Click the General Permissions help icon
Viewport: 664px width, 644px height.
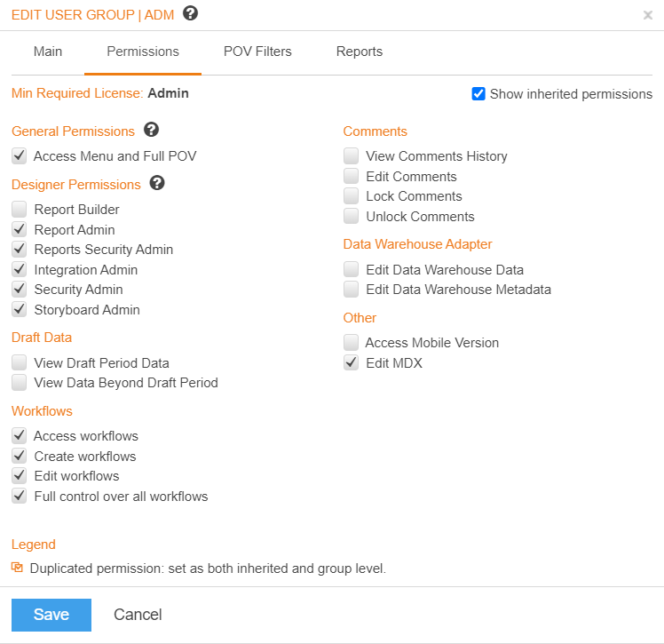(x=151, y=130)
